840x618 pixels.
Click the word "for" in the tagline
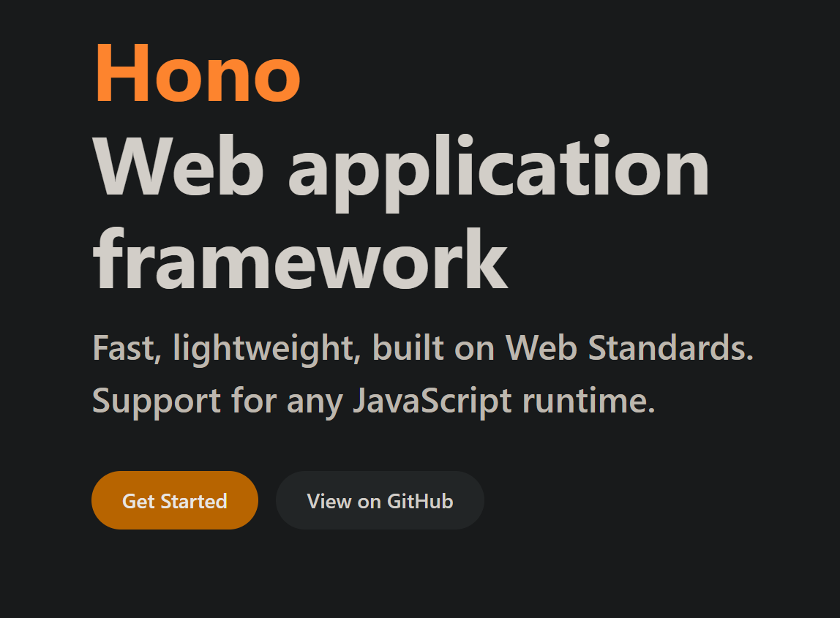tap(253, 401)
